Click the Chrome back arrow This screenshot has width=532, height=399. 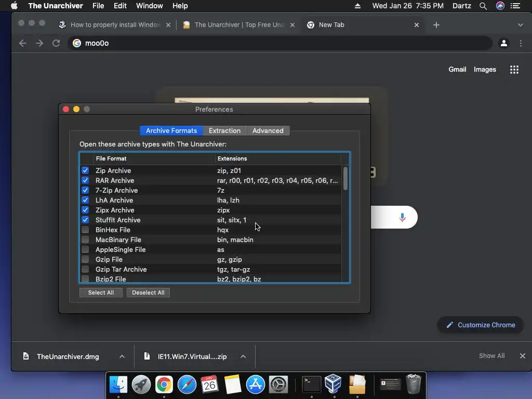click(23, 43)
